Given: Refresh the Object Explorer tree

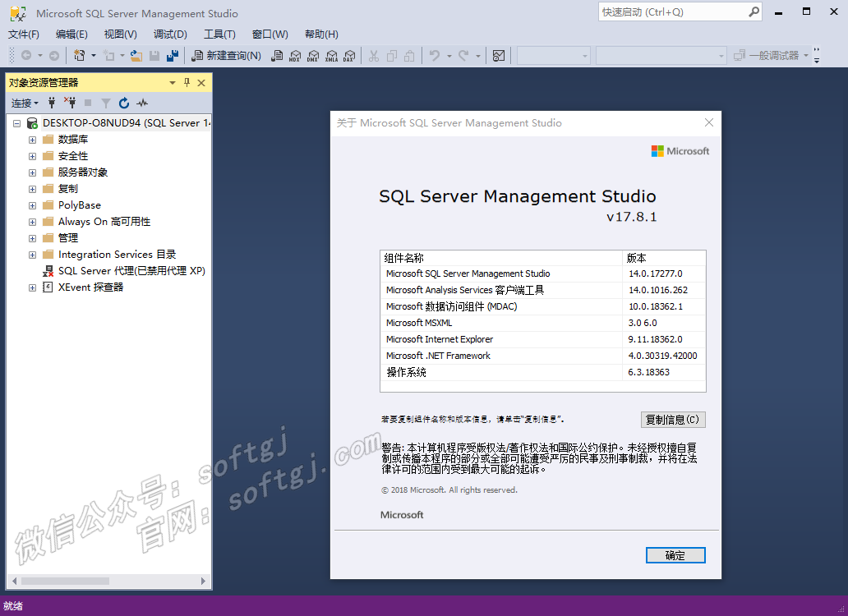Looking at the screenshot, I should point(124,103).
